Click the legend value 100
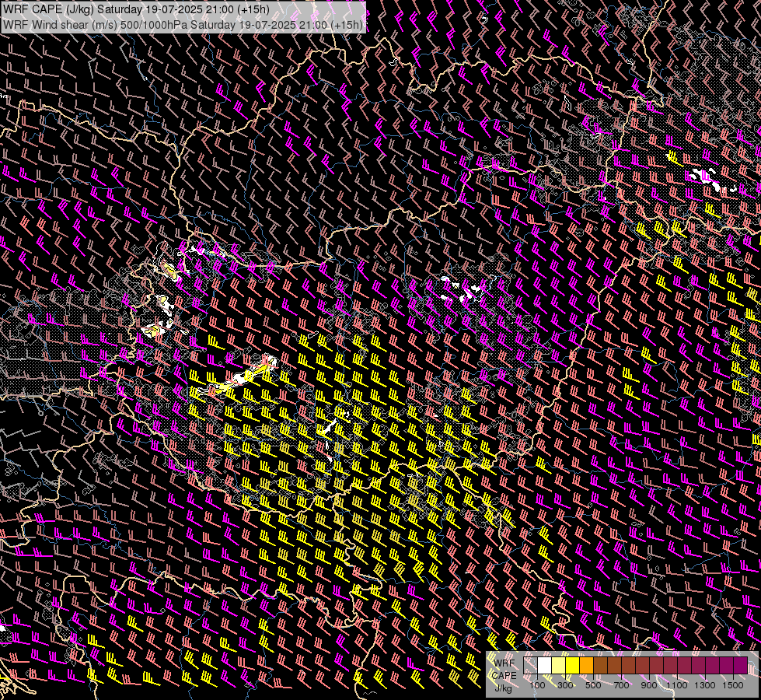Screen dimensions: 761x700 coord(537,685)
